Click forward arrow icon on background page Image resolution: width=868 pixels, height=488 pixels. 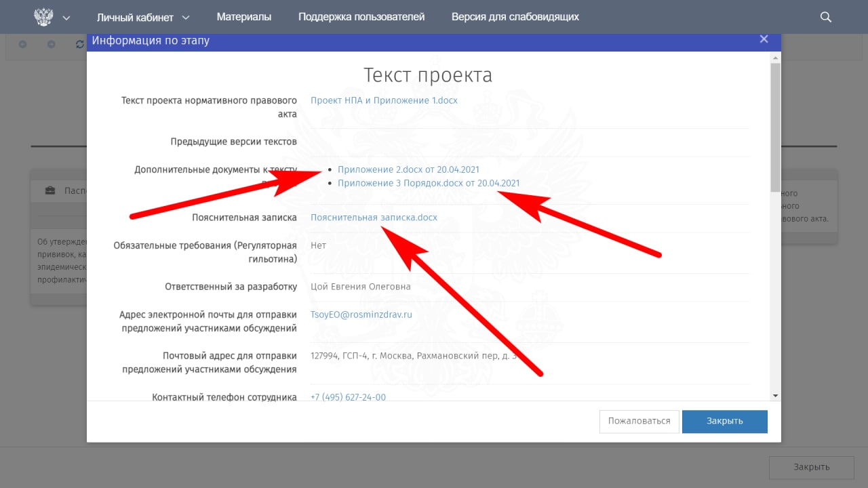coord(52,44)
